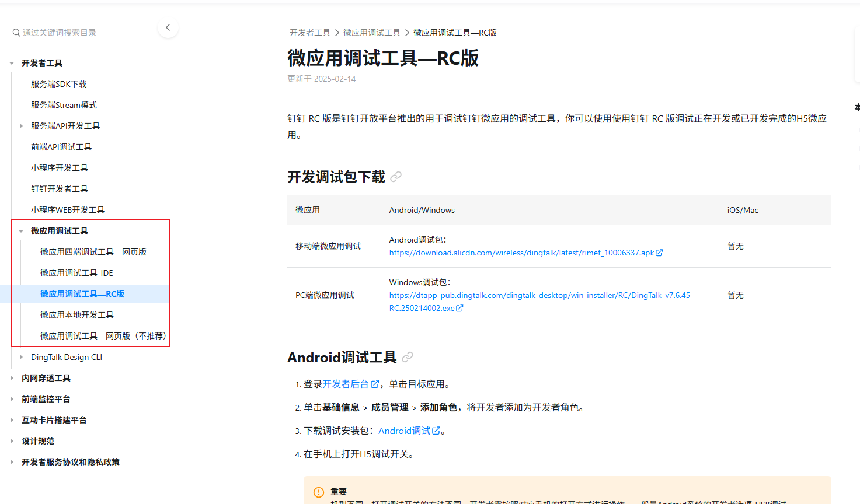Expand the DingTalk Design CLI section
This screenshot has height=504, width=860.
[22, 356]
